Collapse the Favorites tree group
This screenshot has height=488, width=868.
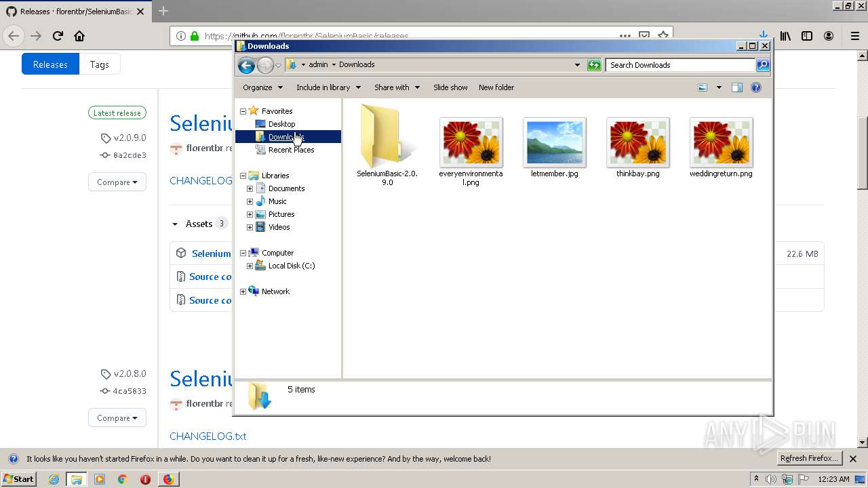243,111
